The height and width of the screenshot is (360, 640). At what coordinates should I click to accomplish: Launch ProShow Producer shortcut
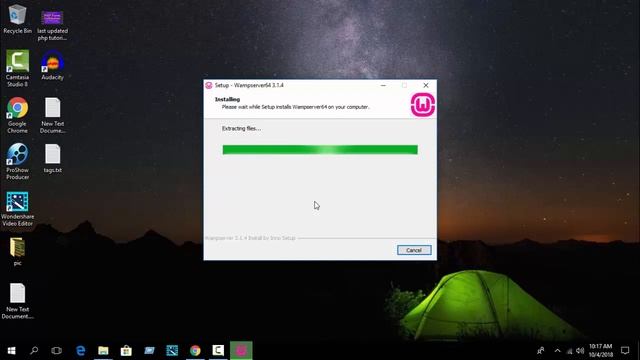17,162
